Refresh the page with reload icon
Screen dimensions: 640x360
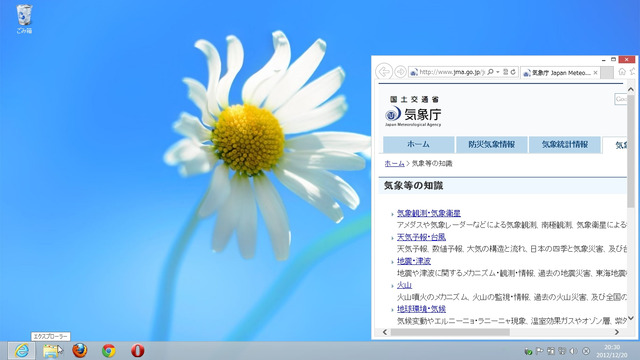click(513, 72)
